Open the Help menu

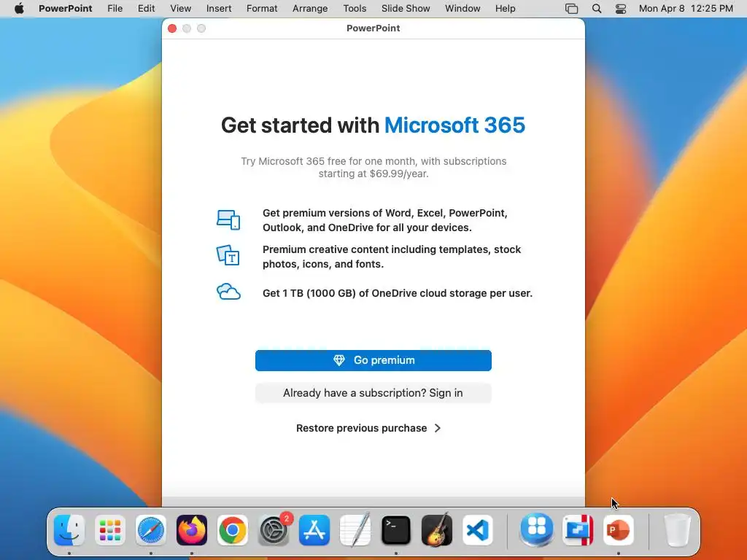[x=505, y=9]
